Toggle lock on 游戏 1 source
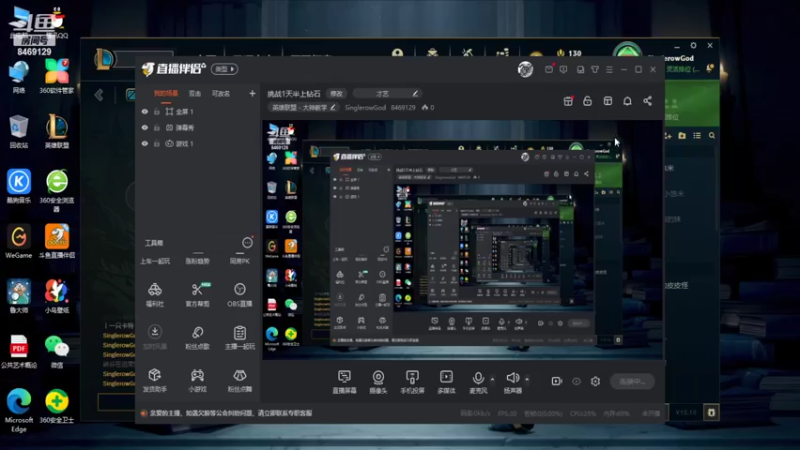This screenshot has width=800, height=450. point(157,144)
